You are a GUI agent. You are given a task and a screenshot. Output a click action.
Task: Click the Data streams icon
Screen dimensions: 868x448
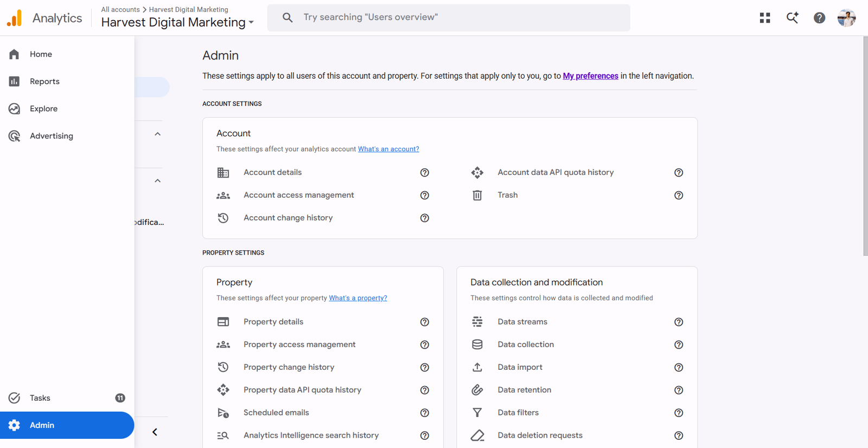click(477, 322)
